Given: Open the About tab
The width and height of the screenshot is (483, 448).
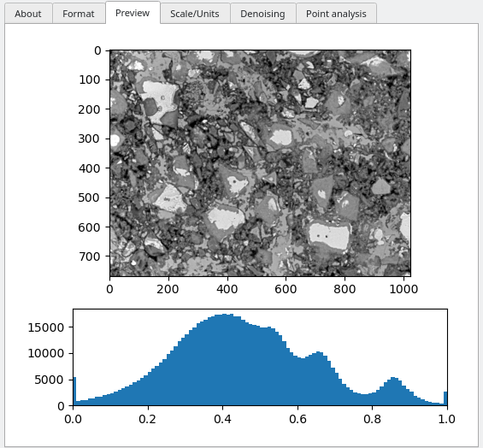Looking at the screenshot, I should [28, 14].
